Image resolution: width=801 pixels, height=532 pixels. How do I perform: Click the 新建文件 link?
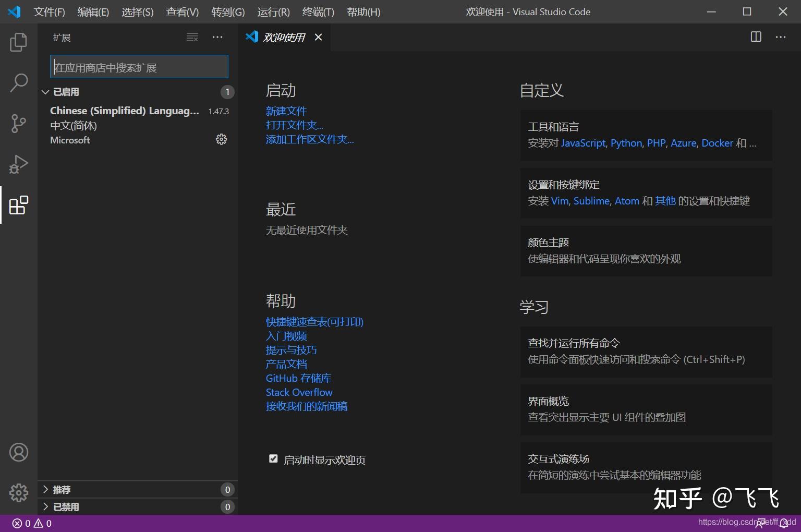pyautogui.click(x=286, y=111)
